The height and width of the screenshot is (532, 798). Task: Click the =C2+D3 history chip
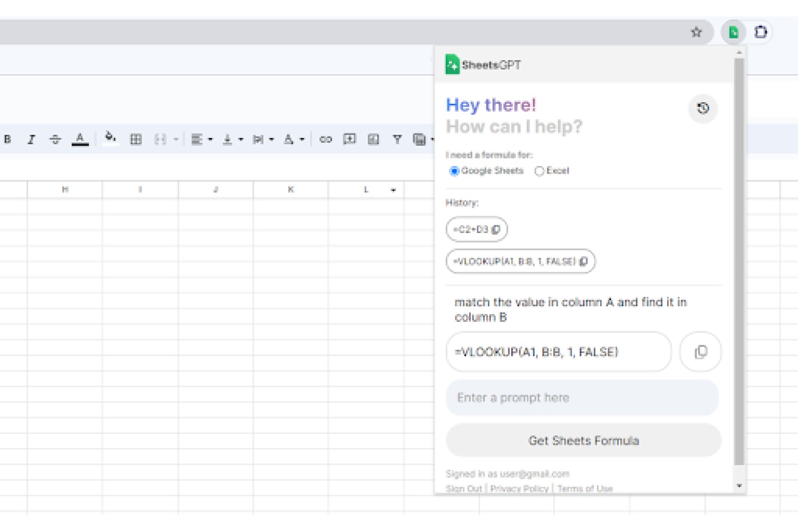click(477, 229)
